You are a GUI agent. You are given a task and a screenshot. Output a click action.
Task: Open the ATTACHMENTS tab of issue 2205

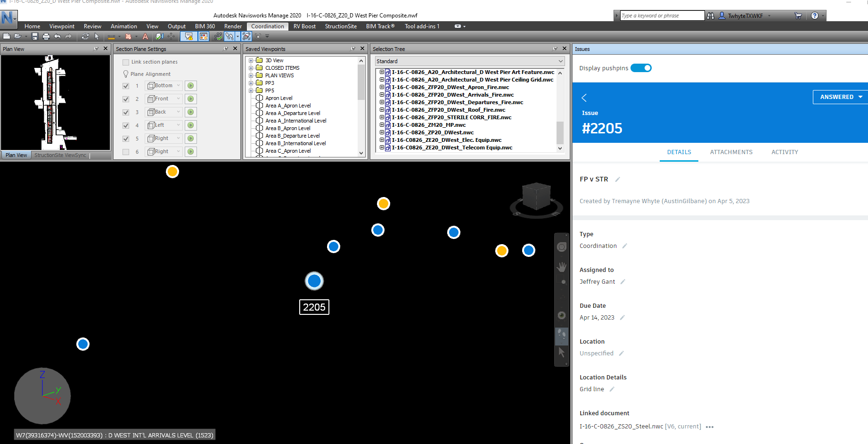(731, 152)
